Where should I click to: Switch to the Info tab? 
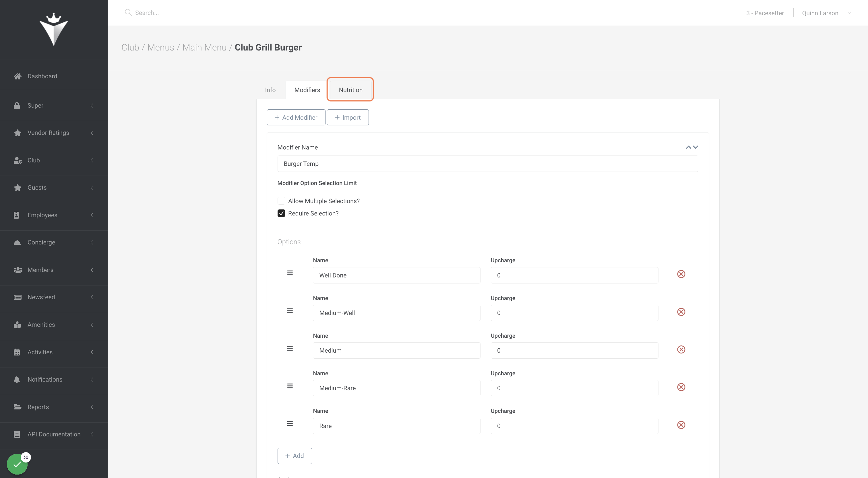(x=270, y=90)
